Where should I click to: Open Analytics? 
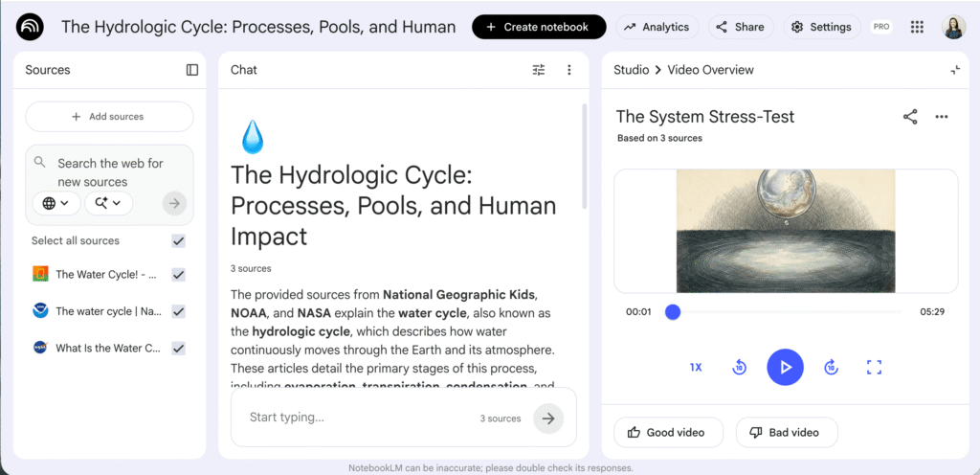(x=657, y=27)
